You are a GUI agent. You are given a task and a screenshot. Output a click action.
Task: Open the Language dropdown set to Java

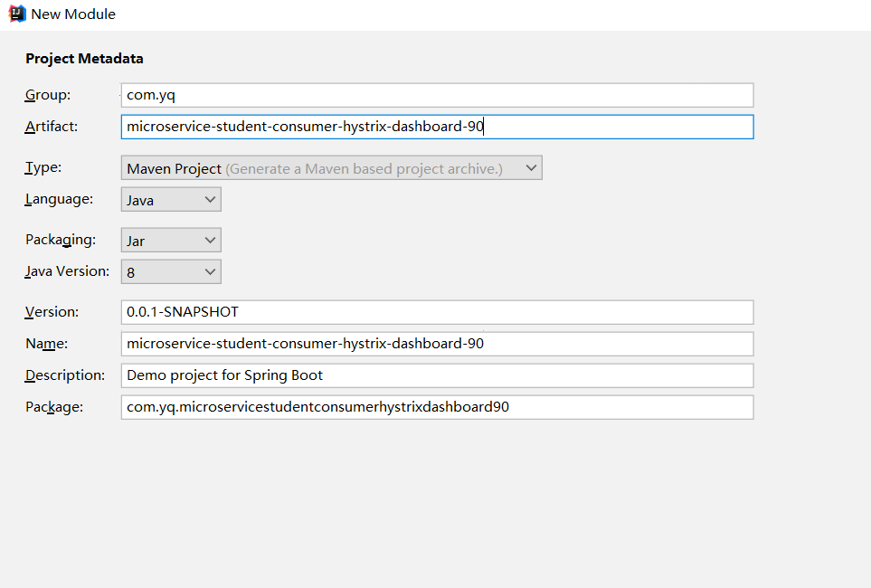(171, 200)
